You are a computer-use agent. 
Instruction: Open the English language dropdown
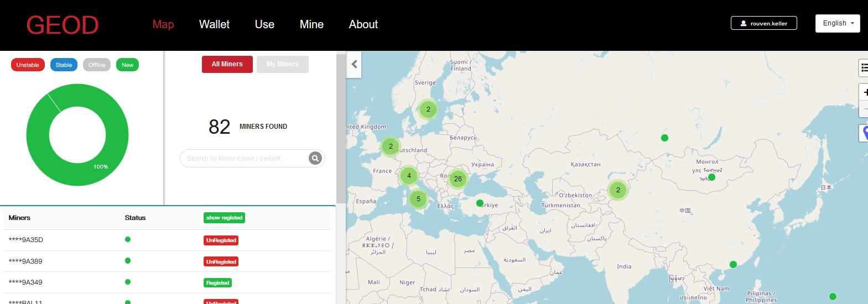tap(837, 23)
